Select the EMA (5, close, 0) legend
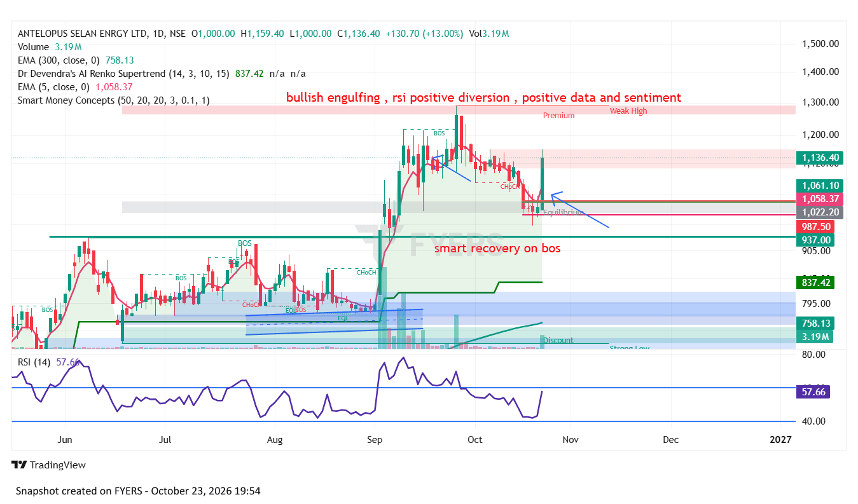This screenshot has width=858, height=504. pos(75,86)
